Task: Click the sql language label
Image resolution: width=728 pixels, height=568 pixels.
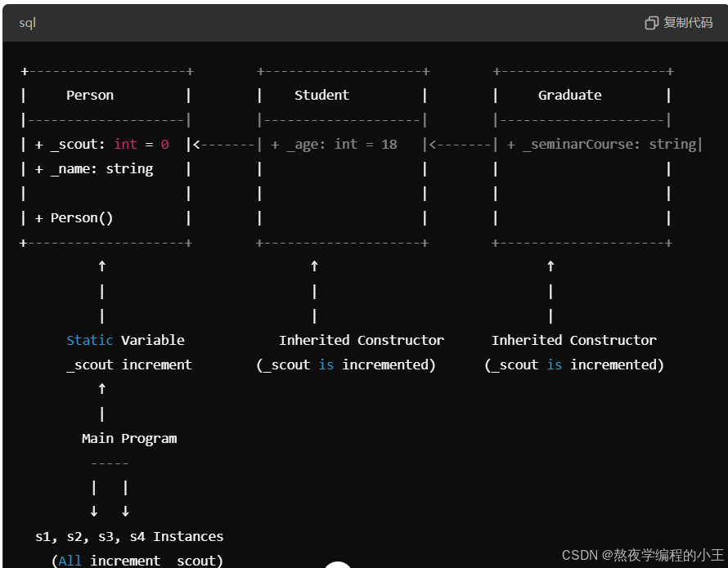Action: pos(27,23)
